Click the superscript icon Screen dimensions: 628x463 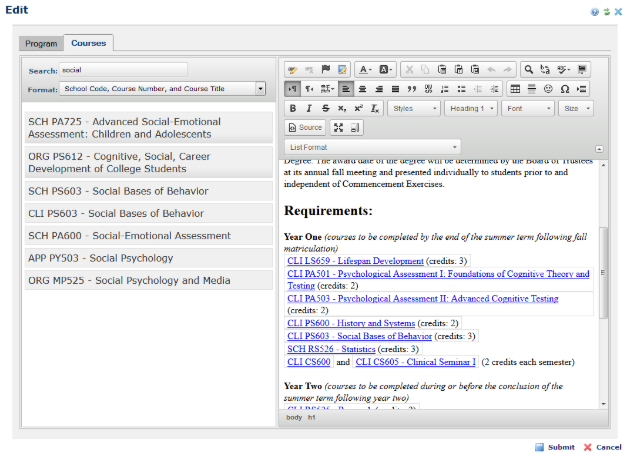(358, 109)
